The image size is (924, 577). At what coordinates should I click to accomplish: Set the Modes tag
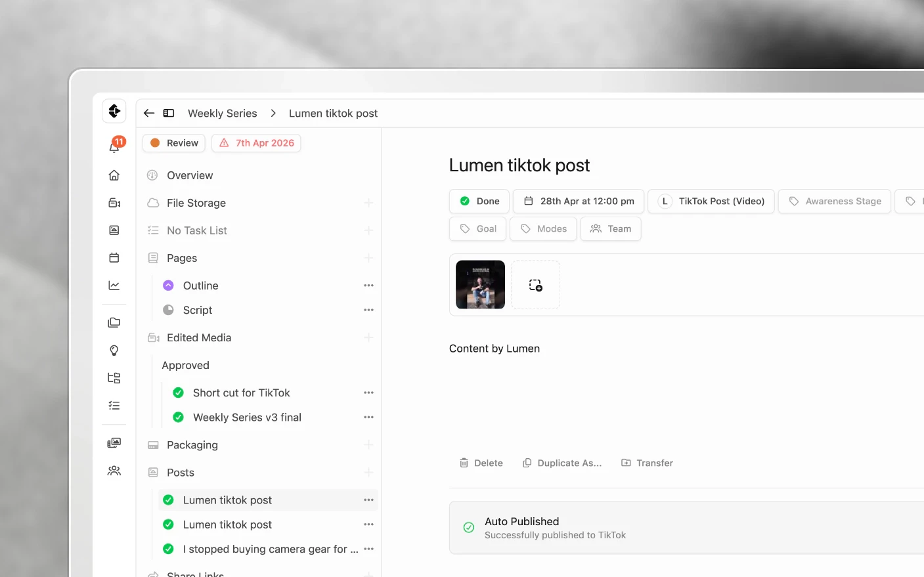[544, 229]
